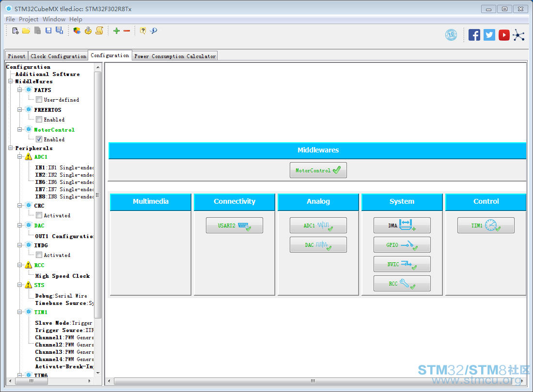Click the Save Project As icon
Viewport: 533px width, 392px height.
point(60,30)
